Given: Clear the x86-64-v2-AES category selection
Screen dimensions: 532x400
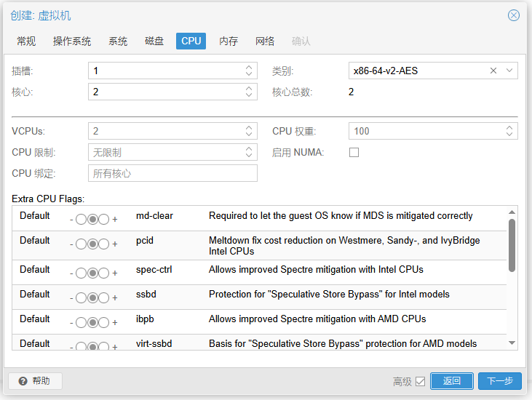Looking at the screenshot, I should point(493,71).
